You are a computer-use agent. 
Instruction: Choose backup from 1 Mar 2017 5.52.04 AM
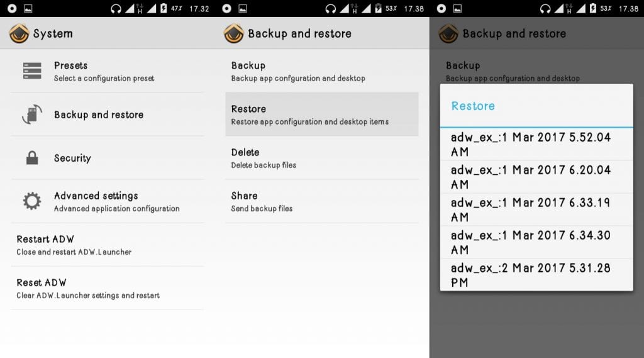point(536,144)
